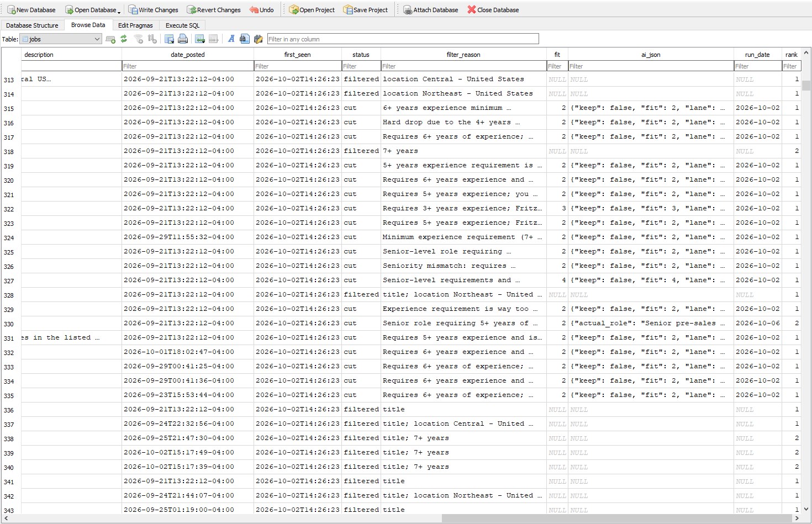Click the find and replace icon
The height and width of the screenshot is (524, 812).
[x=258, y=39]
